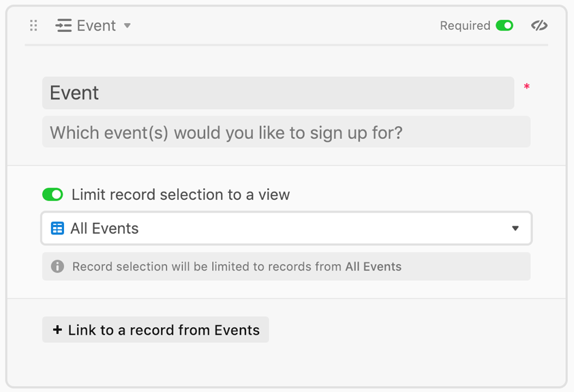The height and width of the screenshot is (392, 574).
Task: Click the caret in the All Events selector
Action: tap(515, 228)
